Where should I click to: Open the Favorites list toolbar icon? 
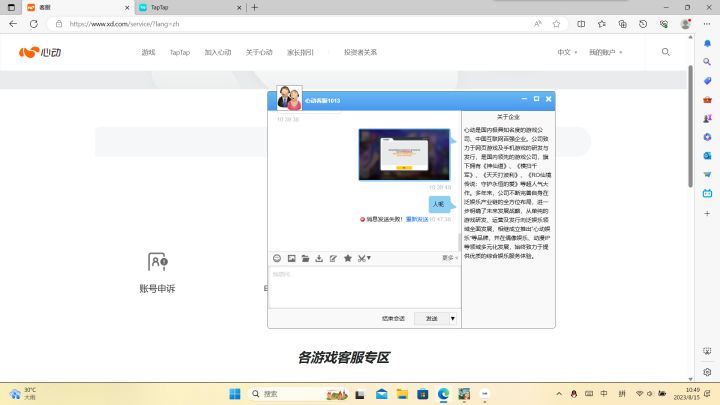coord(602,24)
